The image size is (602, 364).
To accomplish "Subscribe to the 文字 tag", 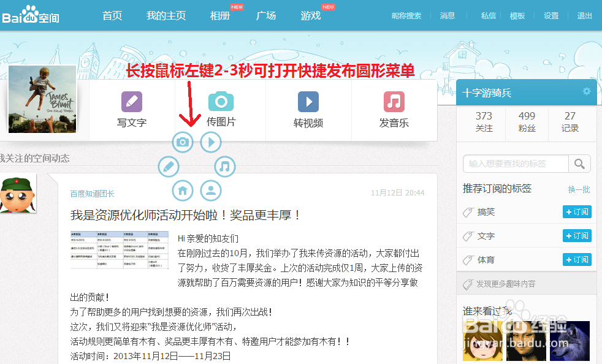I will pos(577,236).
